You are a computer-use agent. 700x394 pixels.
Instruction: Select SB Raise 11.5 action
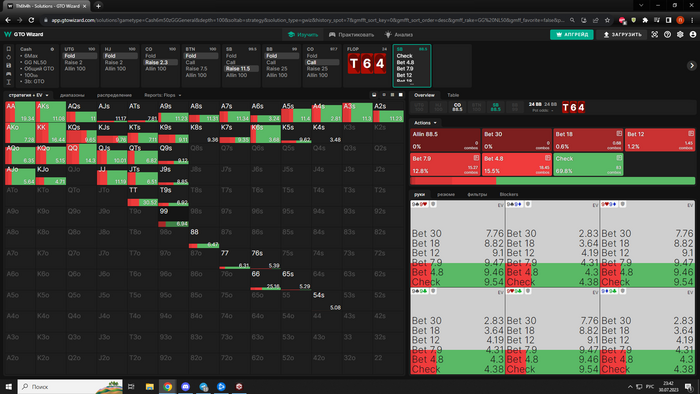click(x=242, y=69)
